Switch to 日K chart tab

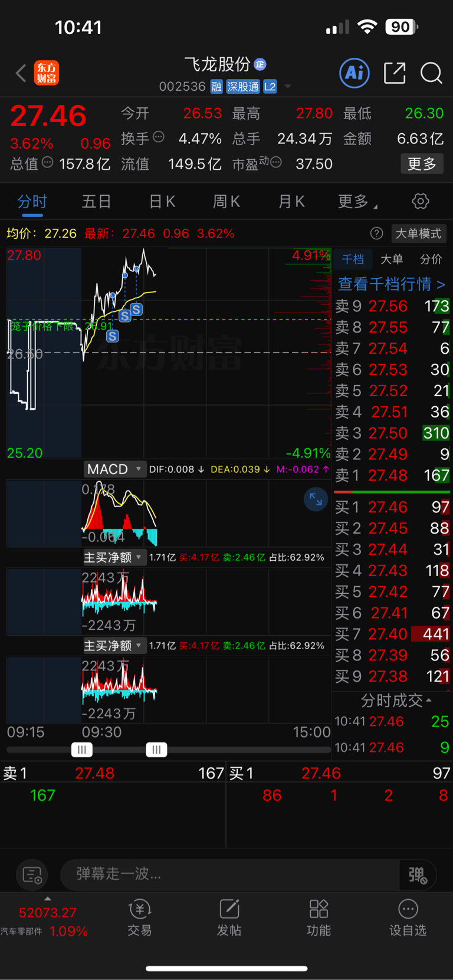tap(162, 202)
